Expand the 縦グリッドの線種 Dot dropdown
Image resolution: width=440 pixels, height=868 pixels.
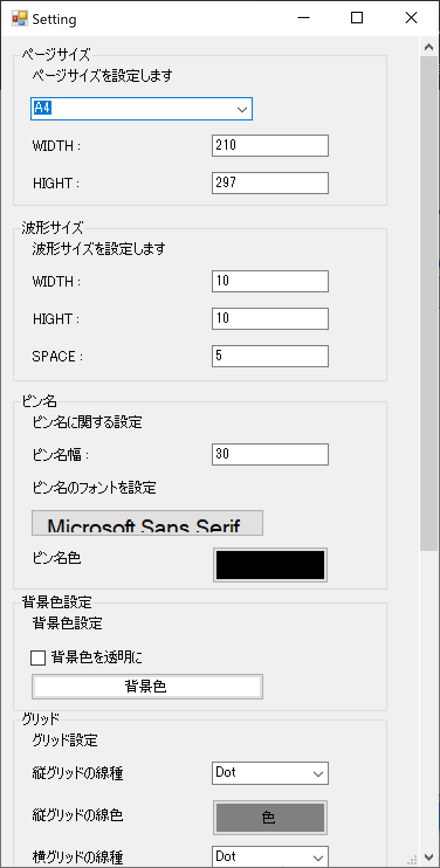pyautogui.click(x=270, y=773)
